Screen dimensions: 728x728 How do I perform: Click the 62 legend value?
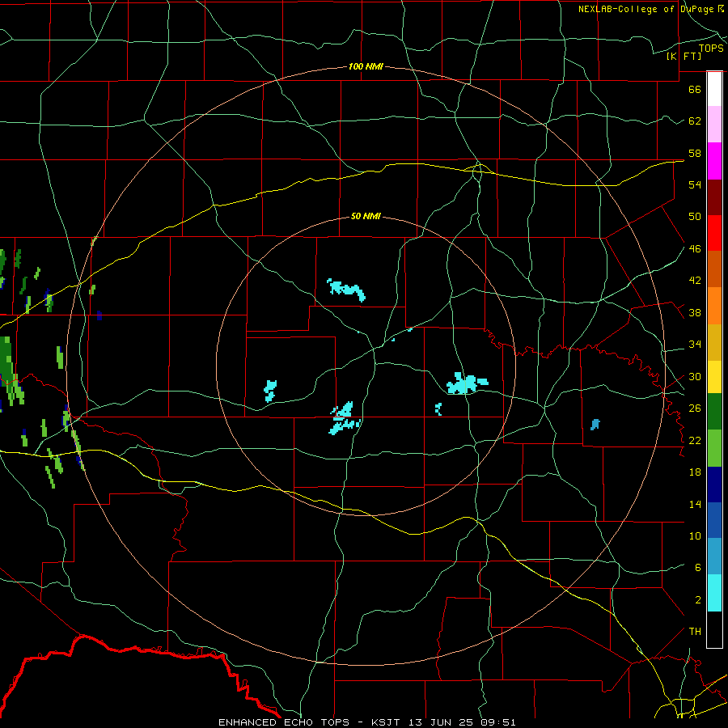(x=695, y=121)
